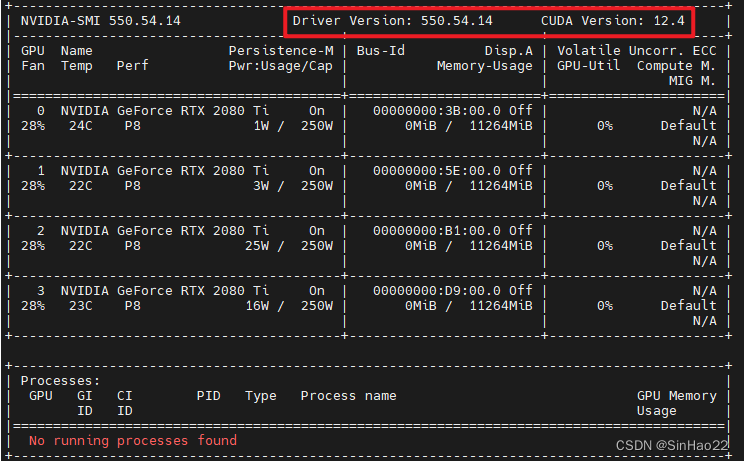Viewport: 744px width, 461px height.
Task: Click the Bus-Id column header
Action: (380, 50)
